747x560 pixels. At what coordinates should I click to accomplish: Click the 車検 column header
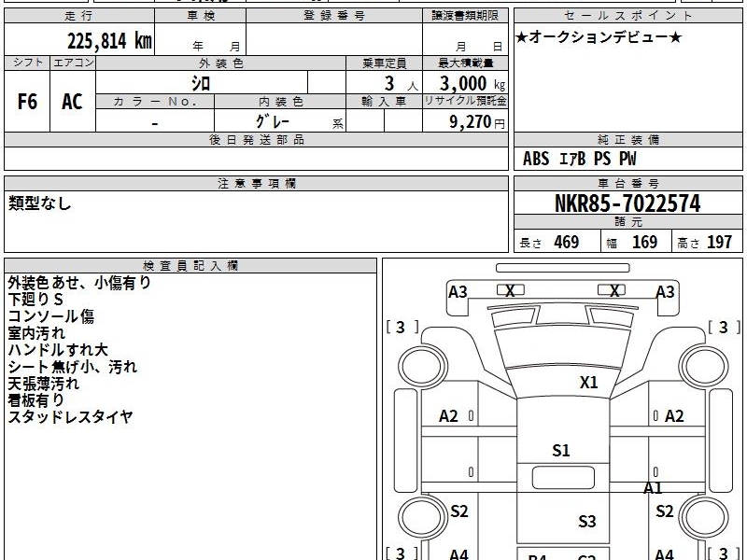pyautogui.click(x=201, y=16)
